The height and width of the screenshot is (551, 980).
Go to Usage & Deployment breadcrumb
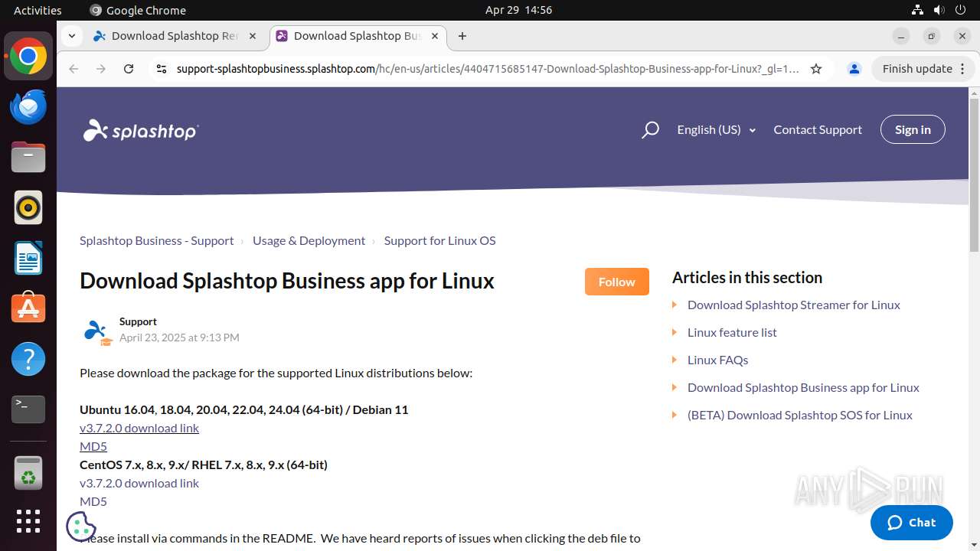coord(309,240)
